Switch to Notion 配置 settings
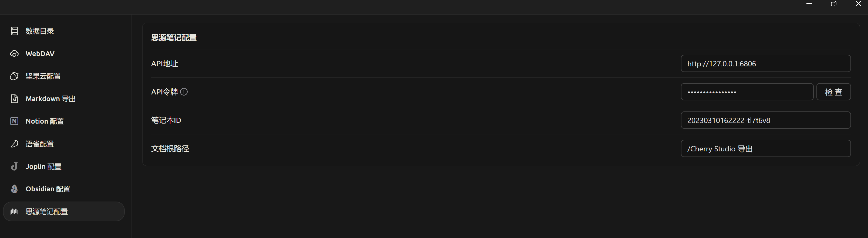The width and height of the screenshot is (868, 238). tap(45, 121)
